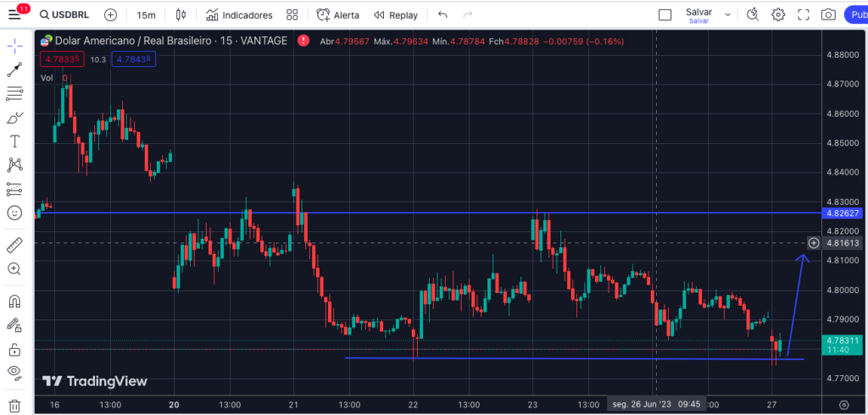The width and height of the screenshot is (868, 415).
Task: Toggle magnet mode for drawings
Action: (x=14, y=302)
